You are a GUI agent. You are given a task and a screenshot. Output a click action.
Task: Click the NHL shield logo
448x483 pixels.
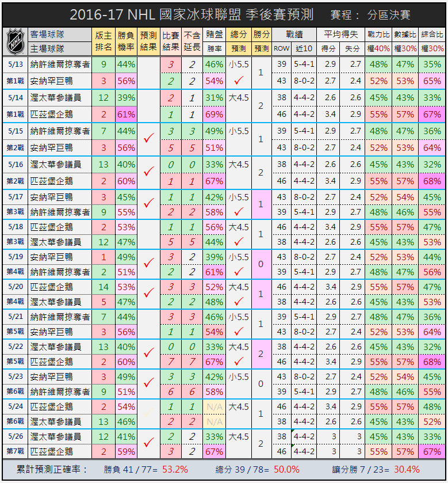point(15,41)
